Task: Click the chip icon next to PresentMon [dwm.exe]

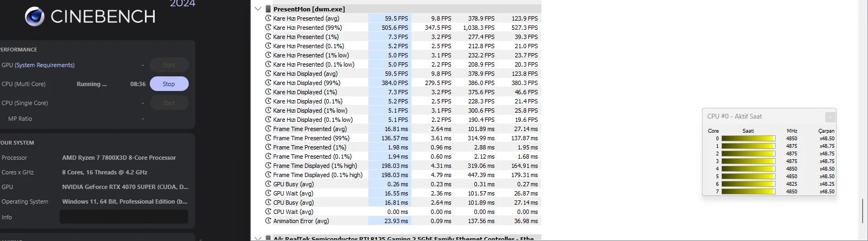Action: (x=268, y=9)
